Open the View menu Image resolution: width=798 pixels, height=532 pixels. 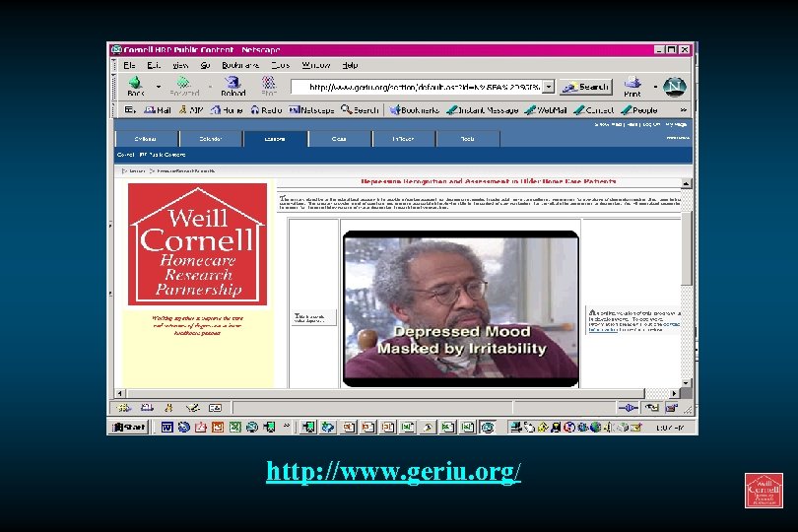point(180,65)
